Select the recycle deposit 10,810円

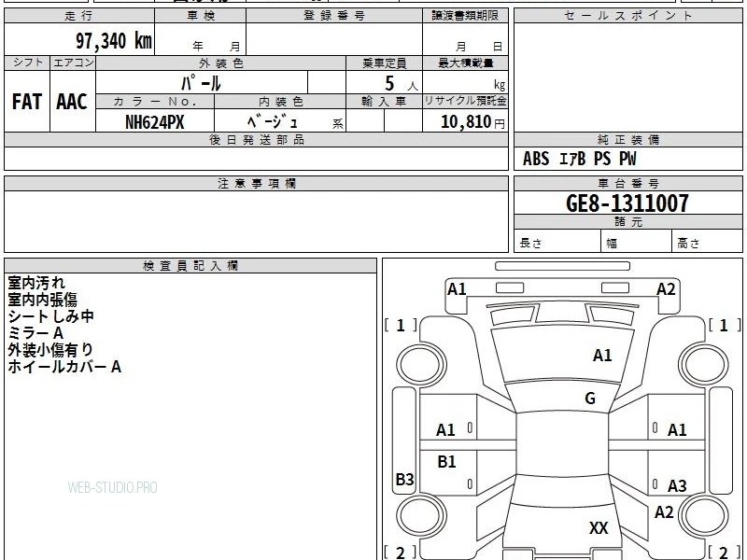472,122
